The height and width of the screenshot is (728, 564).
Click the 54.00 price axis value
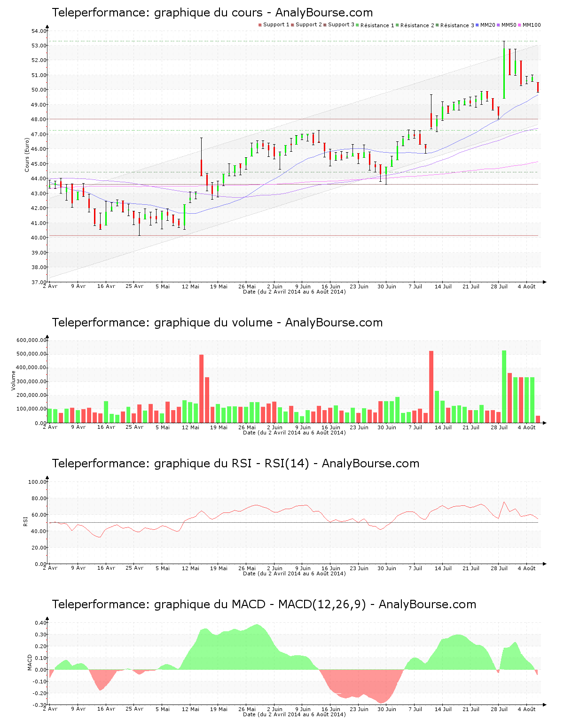[x=39, y=31]
